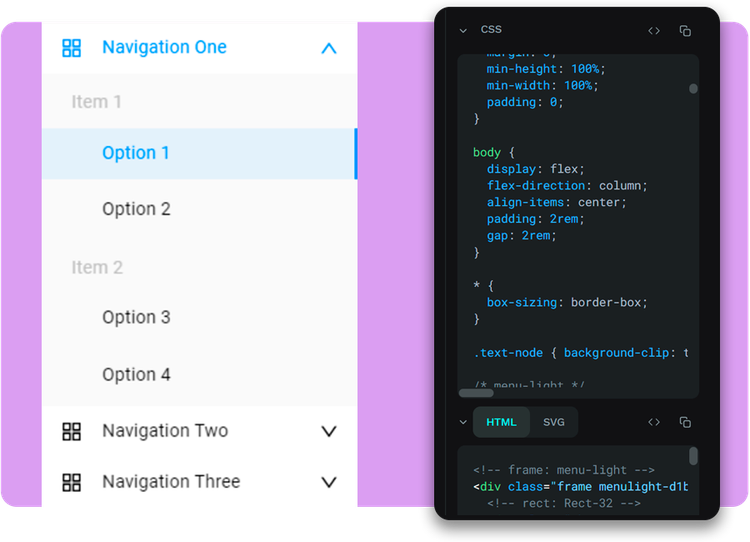
Task: Click the Navigation One grid icon
Action: pos(71,48)
